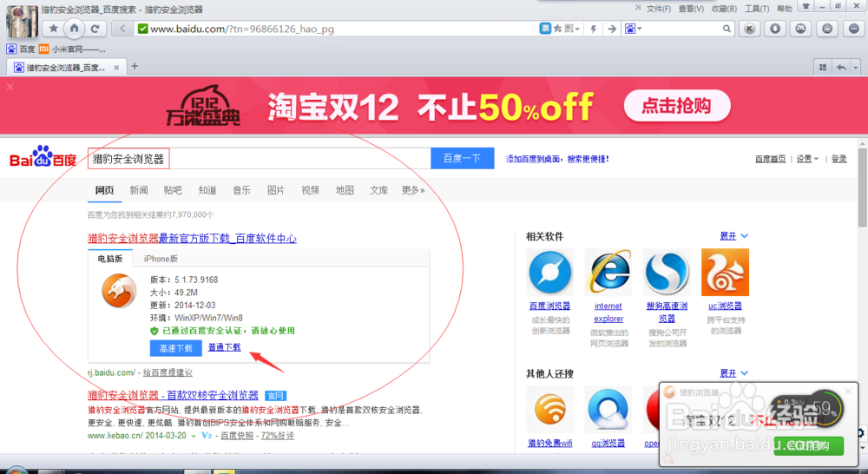This screenshot has width=868, height=474.
Task: Open the search engine selector dropdown
Action: (x=633, y=29)
